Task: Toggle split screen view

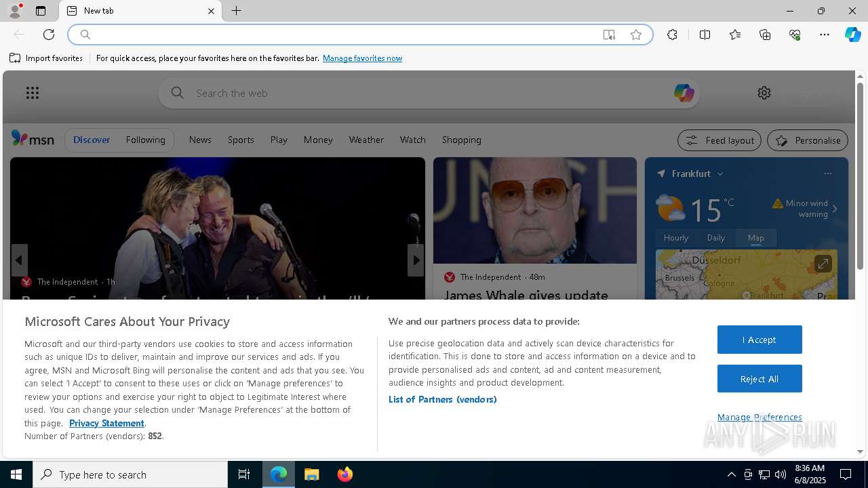Action: (x=705, y=35)
